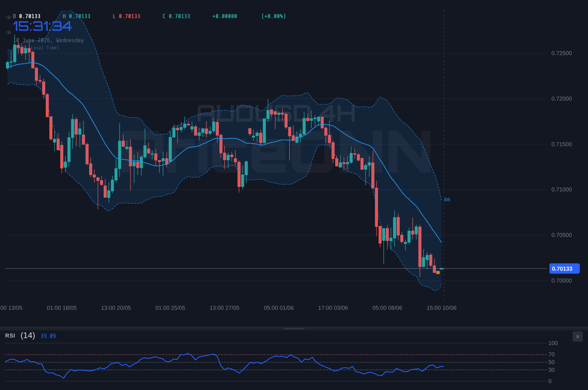Click the 01:00 18/05 time label

pyautogui.click(x=62, y=308)
